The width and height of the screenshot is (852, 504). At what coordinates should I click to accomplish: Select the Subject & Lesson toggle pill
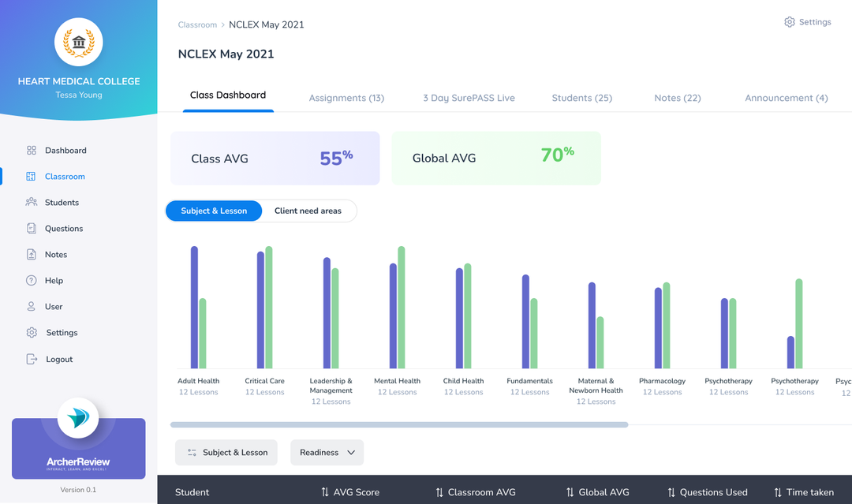point(214,211)
